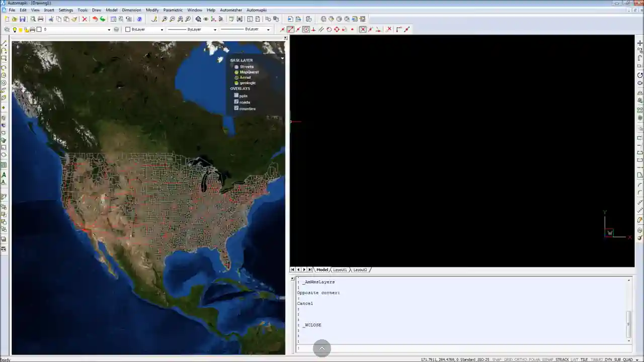Viewport: 644px width, 362px height.
Task: Select the Streets base layer radio
Action: [x=236, y=67]
